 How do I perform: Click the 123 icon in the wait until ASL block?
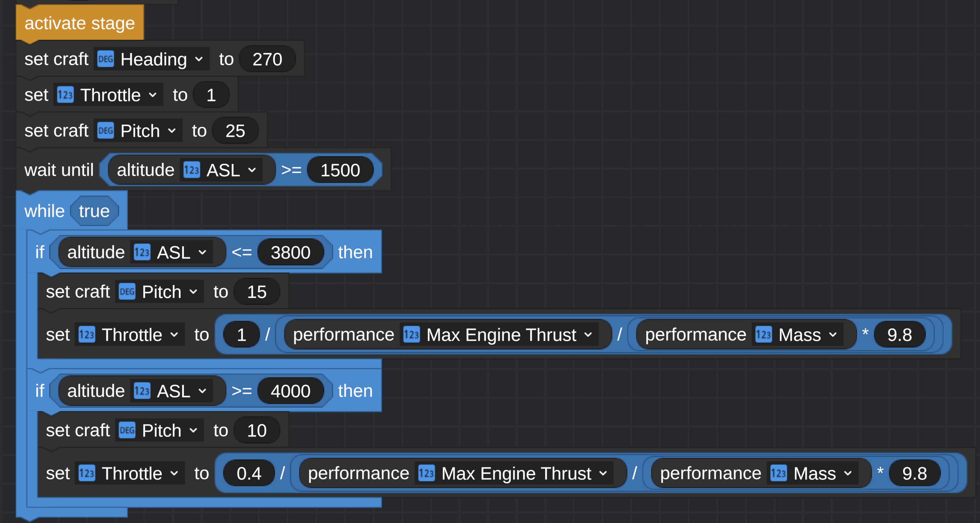[191, 170]
